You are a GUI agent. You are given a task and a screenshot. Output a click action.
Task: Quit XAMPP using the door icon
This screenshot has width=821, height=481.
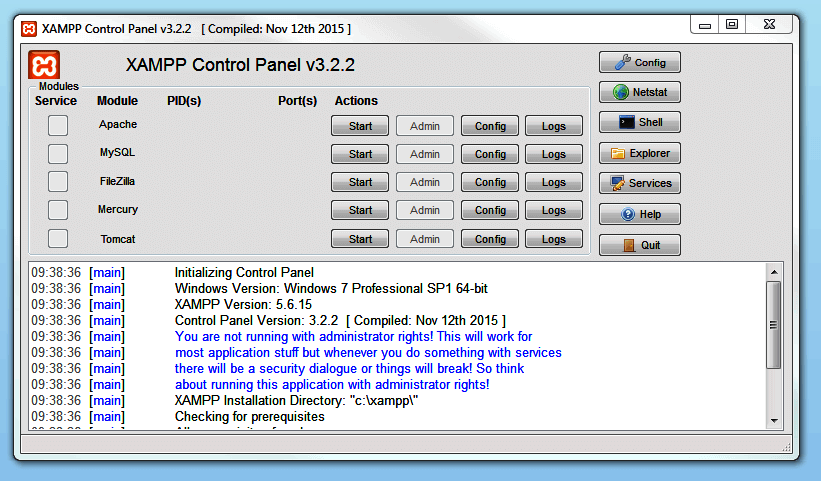point(640,245)
